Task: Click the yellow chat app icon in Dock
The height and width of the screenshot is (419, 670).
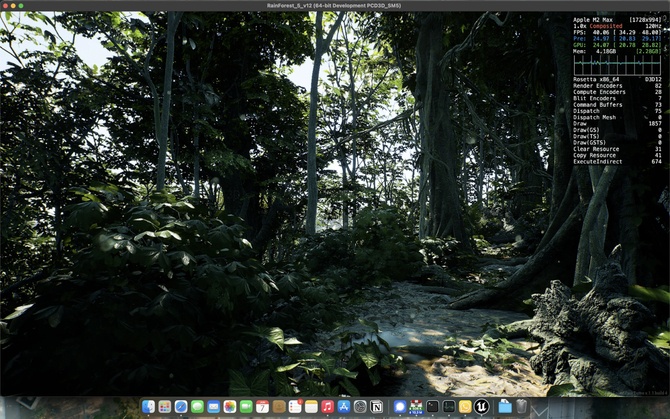Action: 465,407
